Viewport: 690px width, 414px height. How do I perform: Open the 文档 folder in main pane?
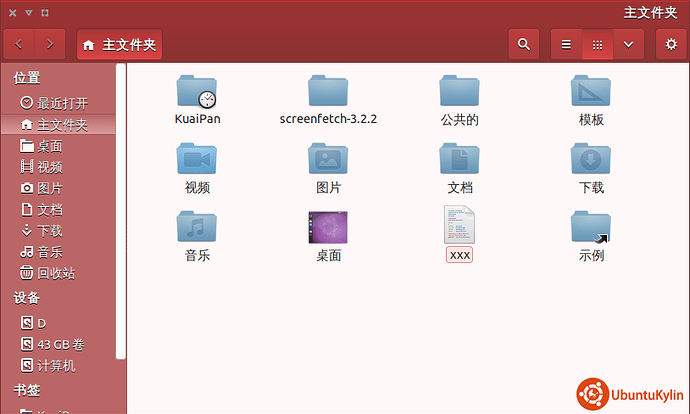[x=459, y=158]
